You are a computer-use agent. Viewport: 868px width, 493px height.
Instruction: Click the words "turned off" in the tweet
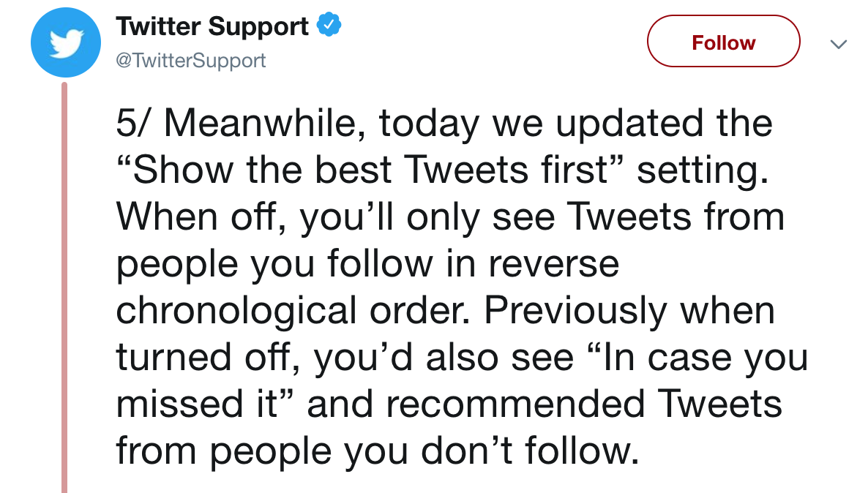203,357
